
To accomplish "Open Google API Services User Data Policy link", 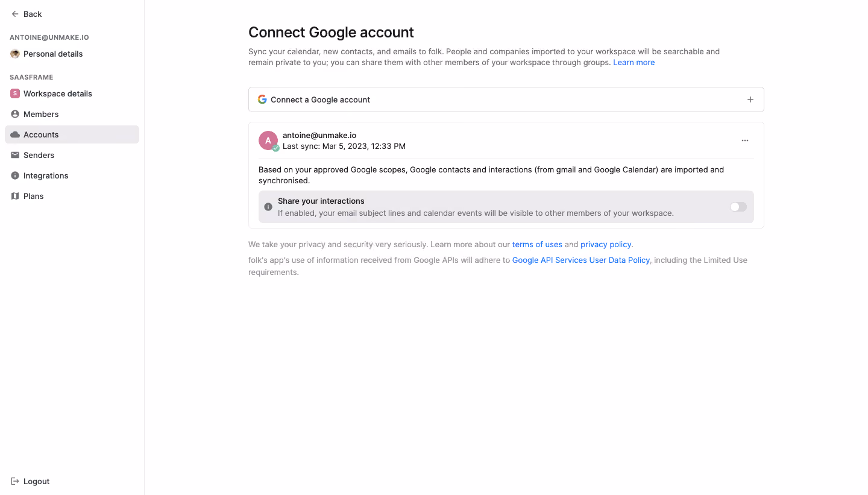I will [581, 260].
